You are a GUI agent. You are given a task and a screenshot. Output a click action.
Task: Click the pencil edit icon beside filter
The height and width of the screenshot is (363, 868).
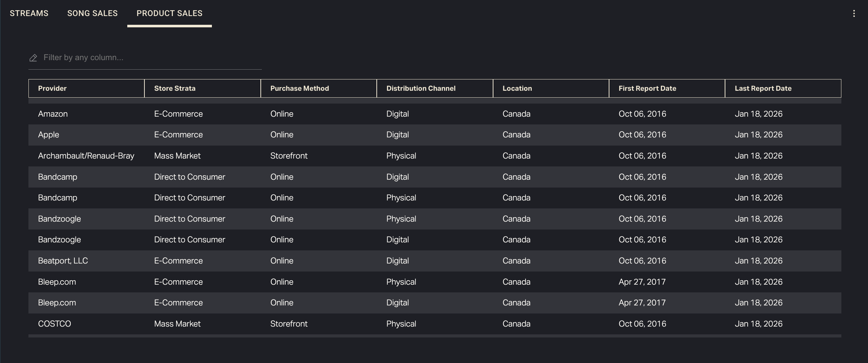click(x=33, y=58)
